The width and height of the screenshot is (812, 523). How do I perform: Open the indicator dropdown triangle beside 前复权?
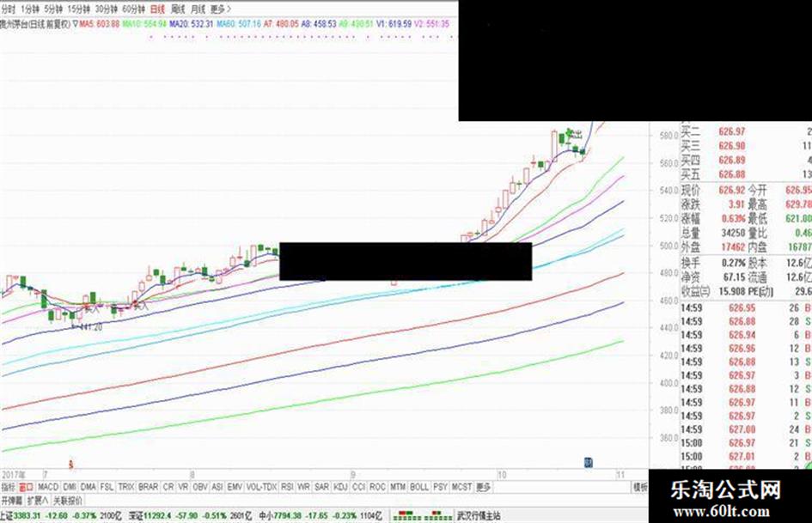tap(75, 24)
